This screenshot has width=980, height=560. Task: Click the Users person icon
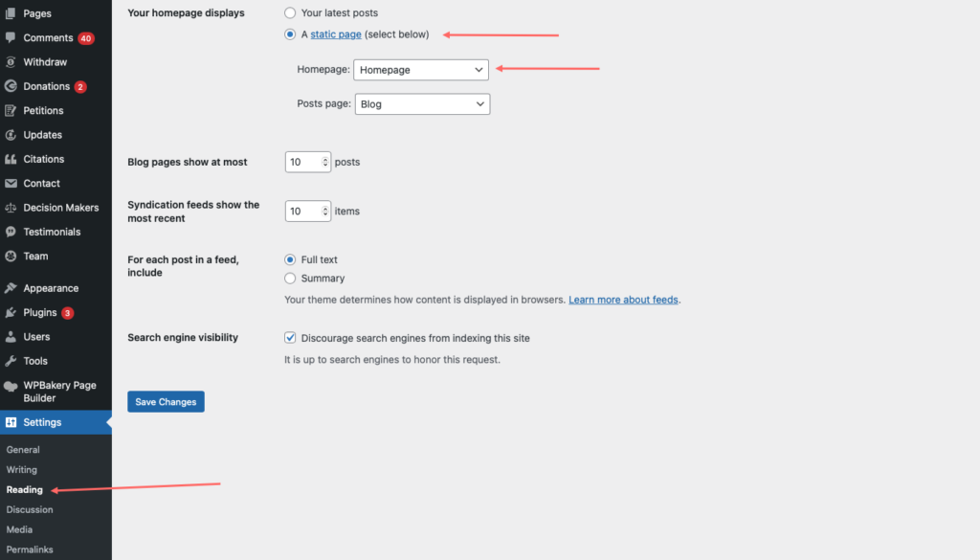click(11, 337)
